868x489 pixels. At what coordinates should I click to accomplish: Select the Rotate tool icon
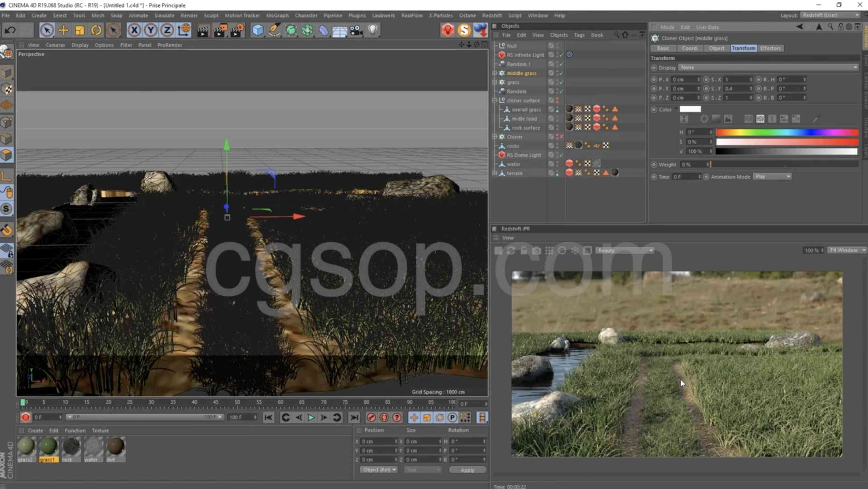tap(96, 30)
